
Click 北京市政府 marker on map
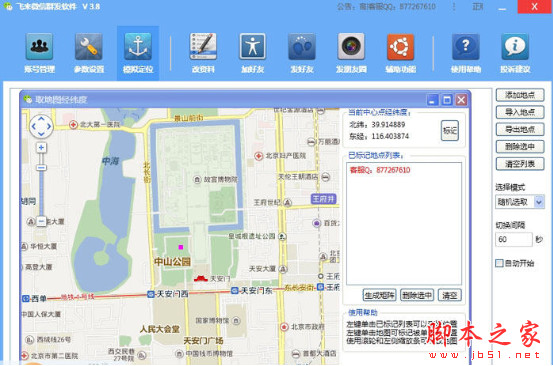point(284,327)
